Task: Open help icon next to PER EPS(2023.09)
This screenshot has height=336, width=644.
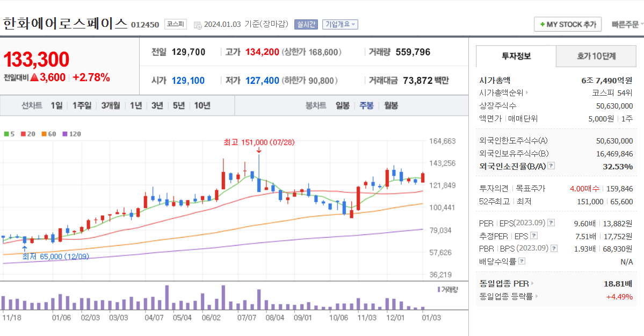Action: click(551, 223)
